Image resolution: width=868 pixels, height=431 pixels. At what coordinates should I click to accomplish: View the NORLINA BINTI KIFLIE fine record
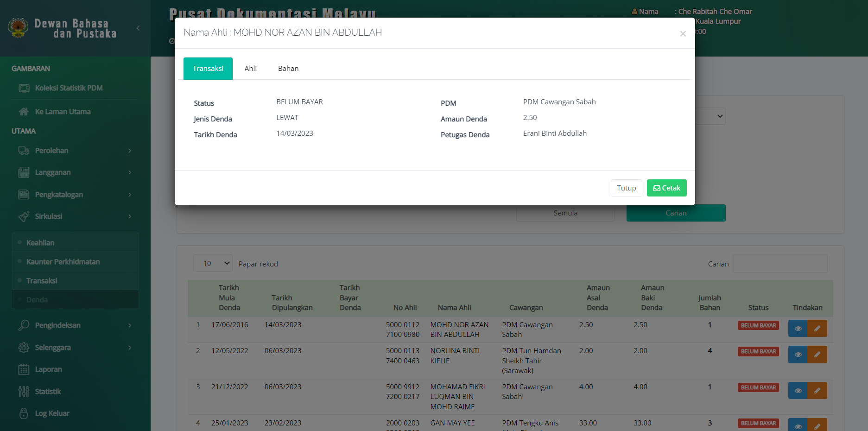[797, 355]
